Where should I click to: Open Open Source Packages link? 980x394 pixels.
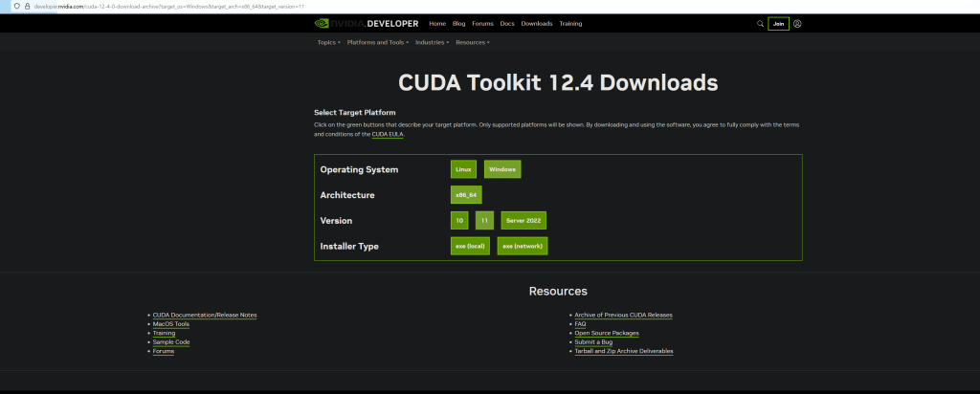point(607,334)
